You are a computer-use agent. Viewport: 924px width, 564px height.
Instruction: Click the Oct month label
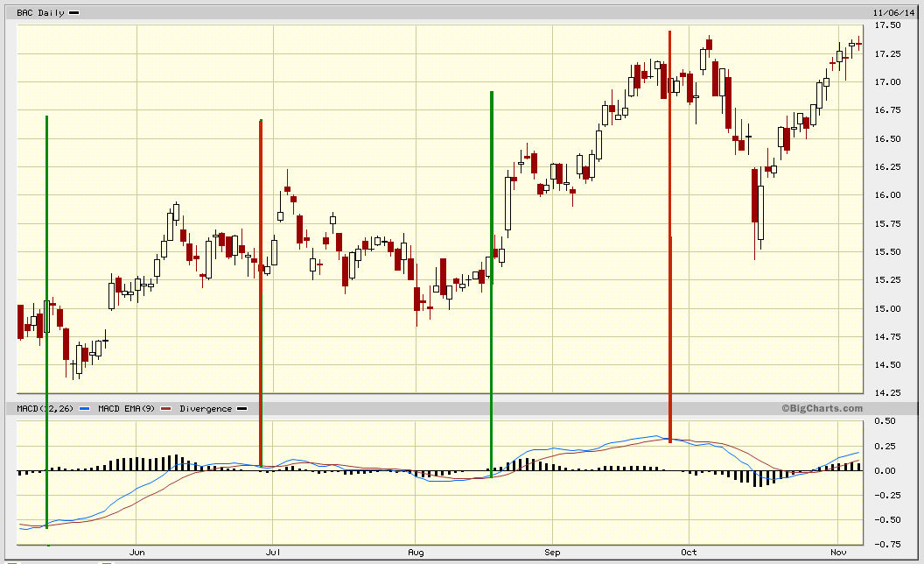[x=689, y=553]
